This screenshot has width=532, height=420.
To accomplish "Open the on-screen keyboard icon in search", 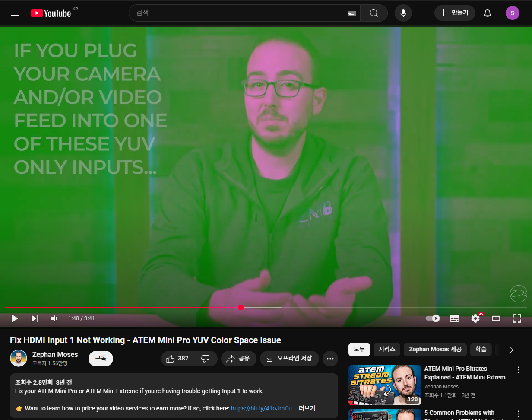I will (351, 13).
